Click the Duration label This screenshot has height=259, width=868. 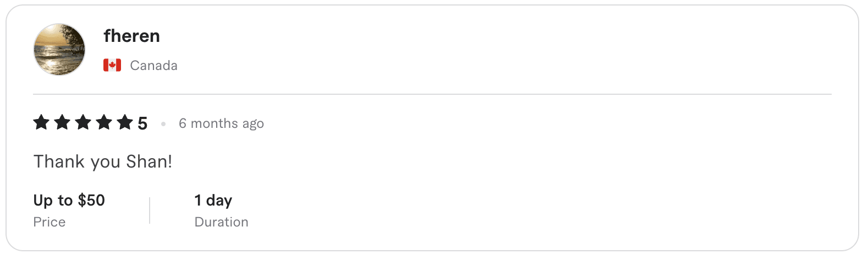click(221, 222)
